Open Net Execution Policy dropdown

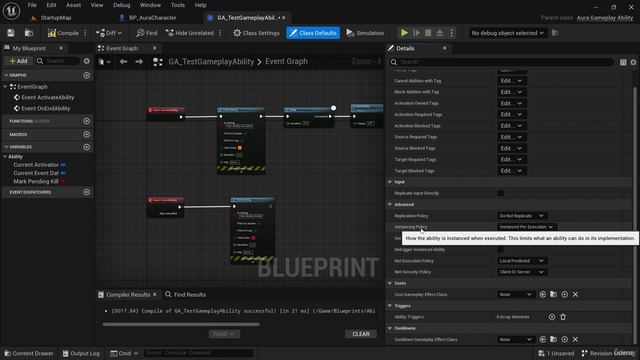522,260
